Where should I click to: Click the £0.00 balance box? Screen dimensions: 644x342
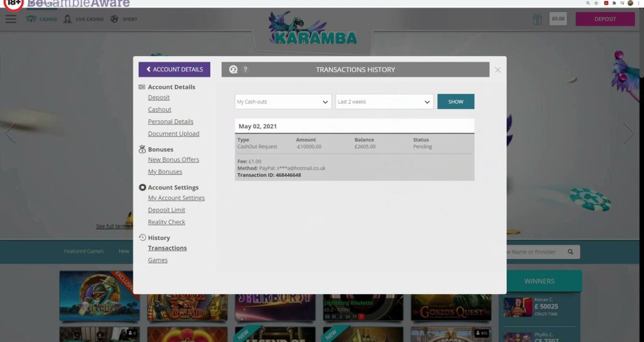point(558,19)
